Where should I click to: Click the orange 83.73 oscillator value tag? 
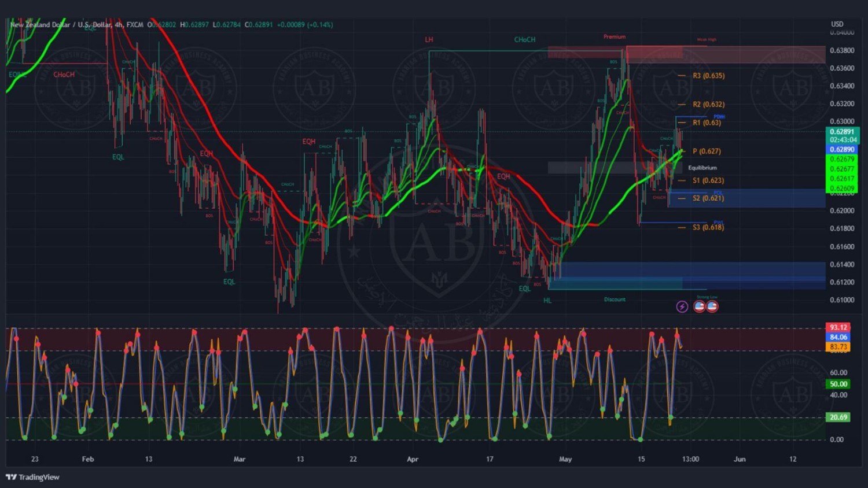[838, 347]
